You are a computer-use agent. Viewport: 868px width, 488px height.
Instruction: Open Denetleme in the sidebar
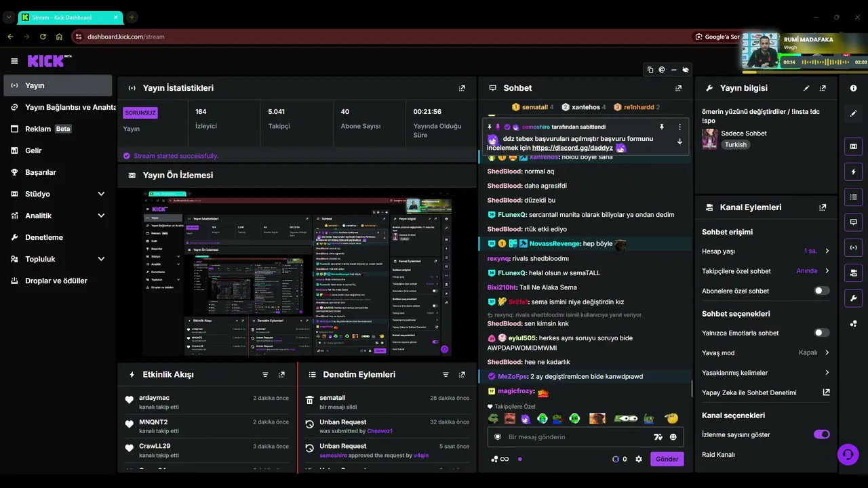(x=58, y=237)
